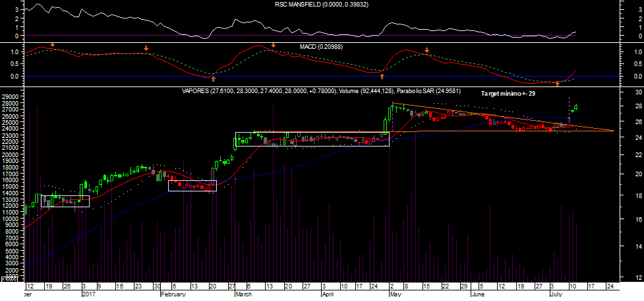Click the 19 date label in June

[x=520, y=286]
